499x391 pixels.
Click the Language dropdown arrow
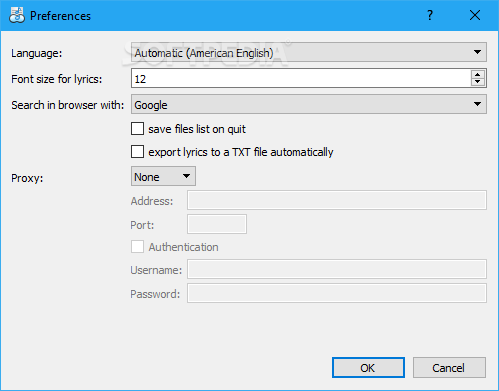point(477,52)
